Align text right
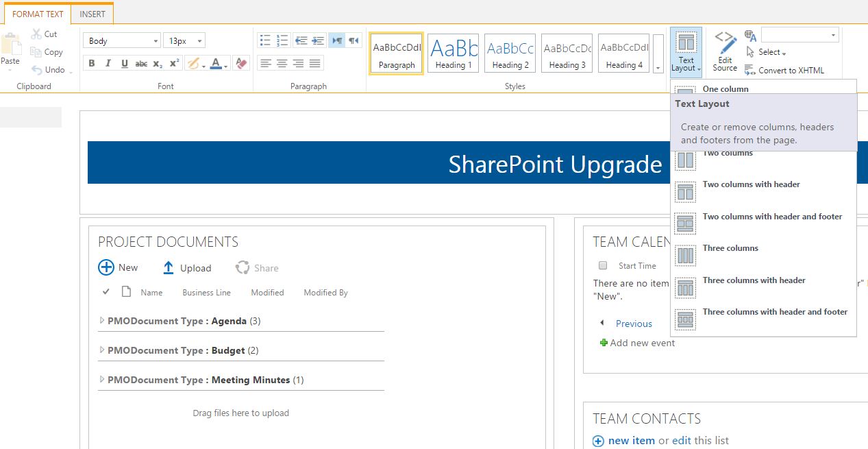Image resolution: width=868 pixels, height=449 pixels. coord(298,64)
